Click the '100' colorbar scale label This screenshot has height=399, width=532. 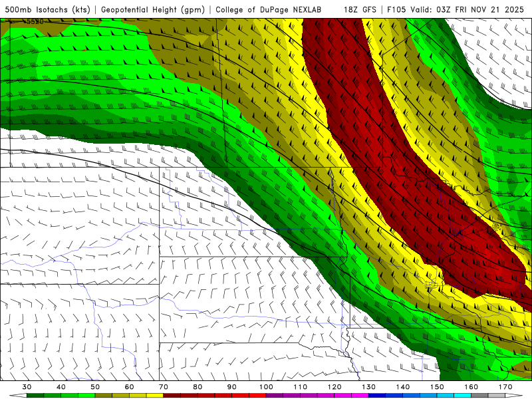click(x=267, y=387)
